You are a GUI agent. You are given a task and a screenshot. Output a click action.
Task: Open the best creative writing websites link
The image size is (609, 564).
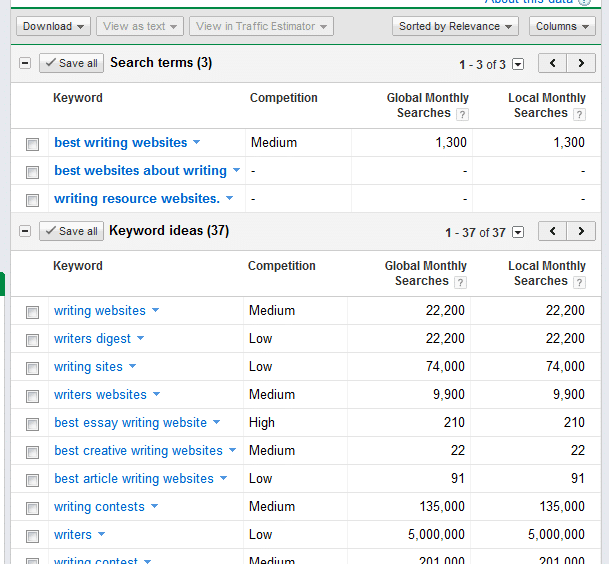[139, 450]
